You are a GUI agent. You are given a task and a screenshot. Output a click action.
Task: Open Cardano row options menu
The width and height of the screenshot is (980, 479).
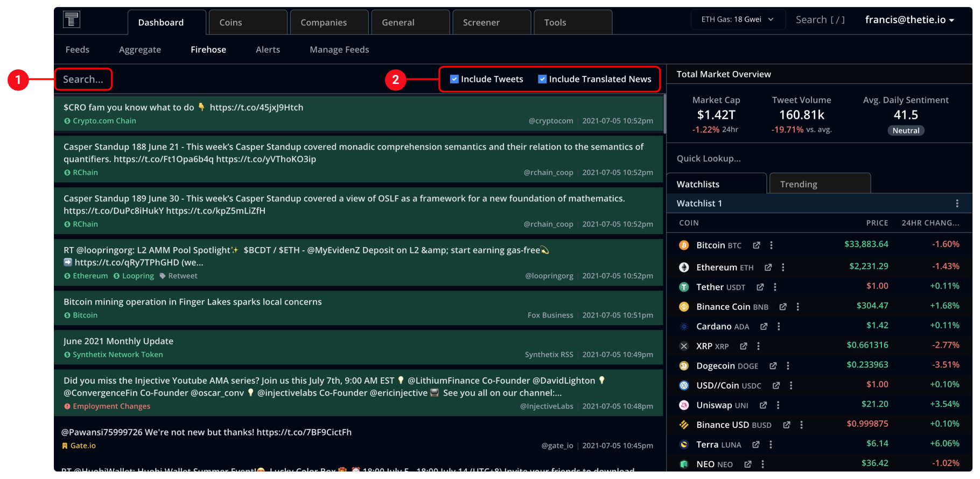[779, 327]
